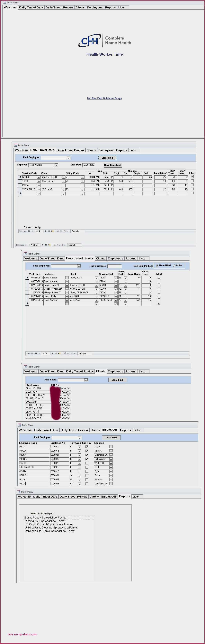Screen dimensions: 205x644
Task: Click next record arrow in '1 of 7' navigator
Action: point(53,353)
